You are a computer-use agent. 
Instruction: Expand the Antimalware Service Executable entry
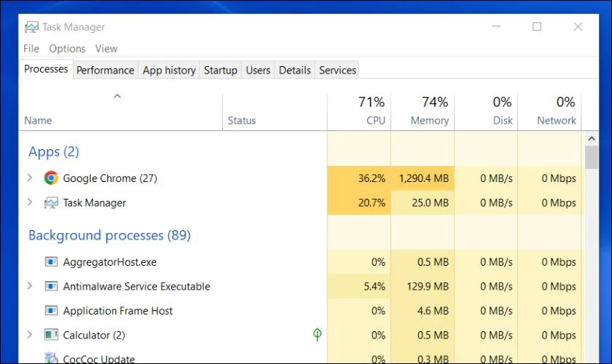[30, 285]
